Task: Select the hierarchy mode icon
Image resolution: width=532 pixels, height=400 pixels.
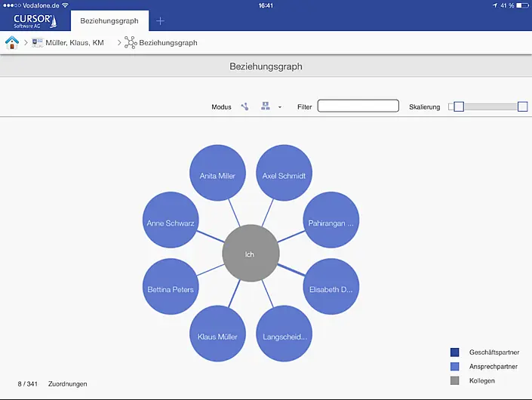Action: coord(266,106)
